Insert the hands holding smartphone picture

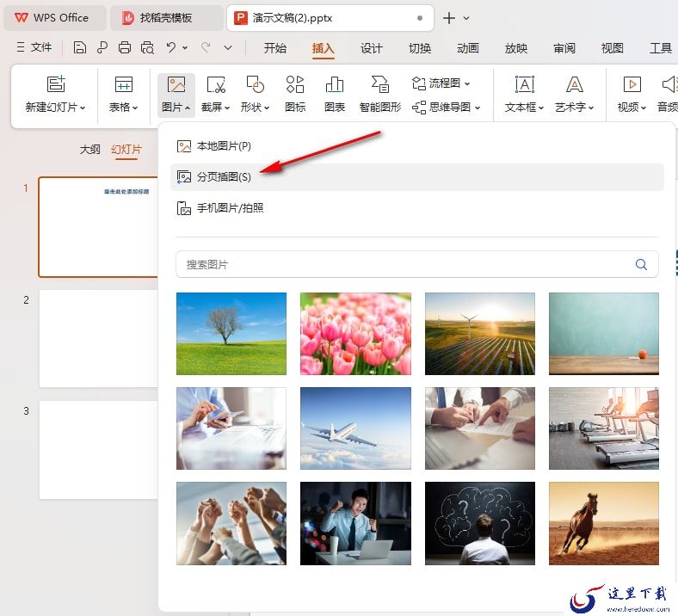231,428
